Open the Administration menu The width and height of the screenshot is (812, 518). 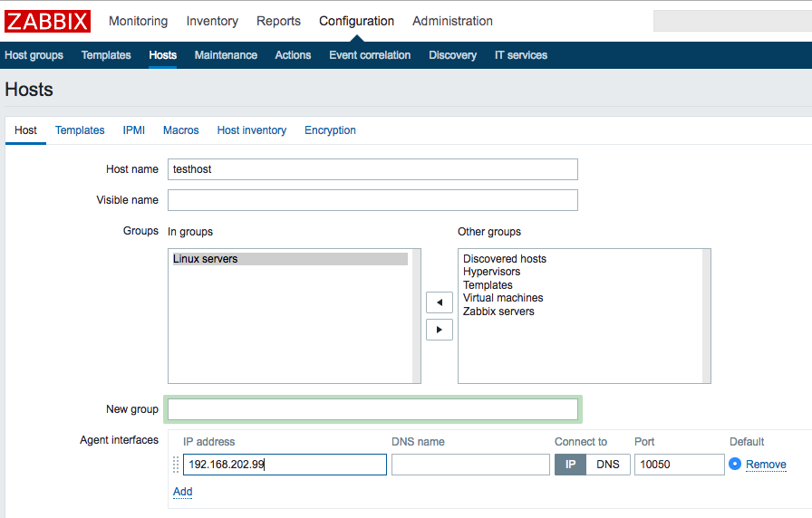tap(452, 21)
